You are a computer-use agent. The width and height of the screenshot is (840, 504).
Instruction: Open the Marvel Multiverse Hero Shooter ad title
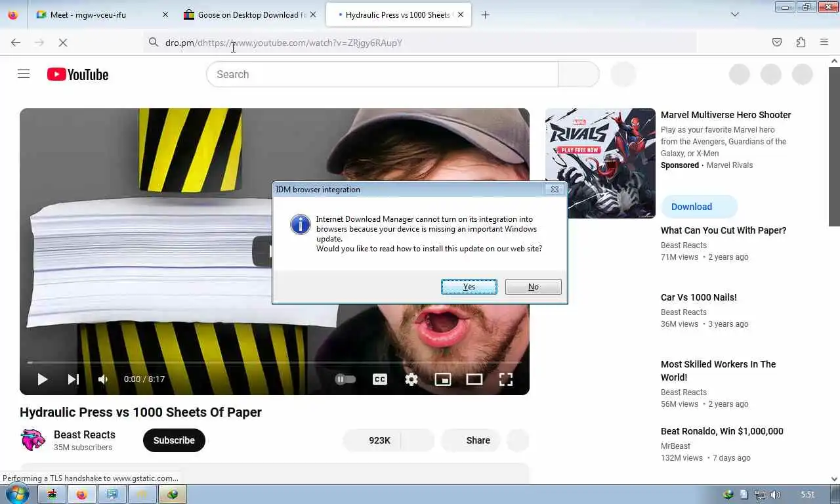(726, 115)
